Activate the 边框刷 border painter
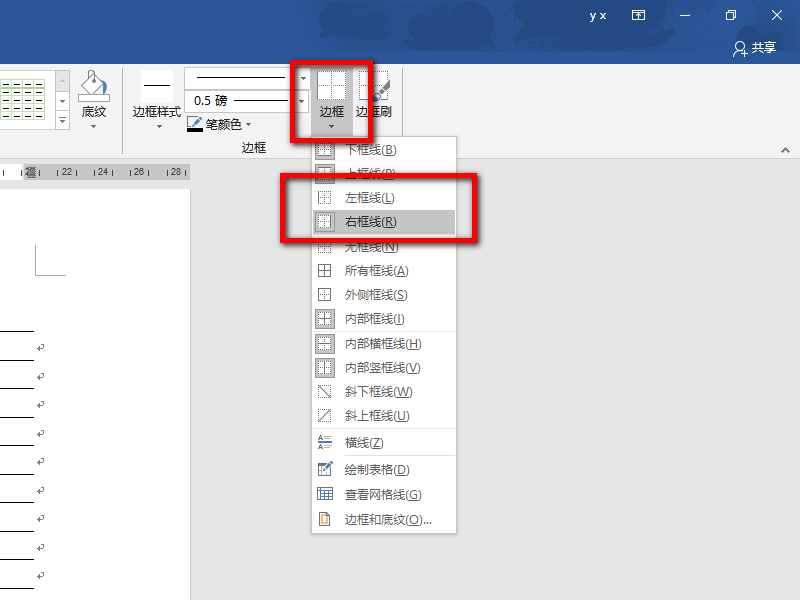The image size is (800, 600). click(x=373, y=94)
